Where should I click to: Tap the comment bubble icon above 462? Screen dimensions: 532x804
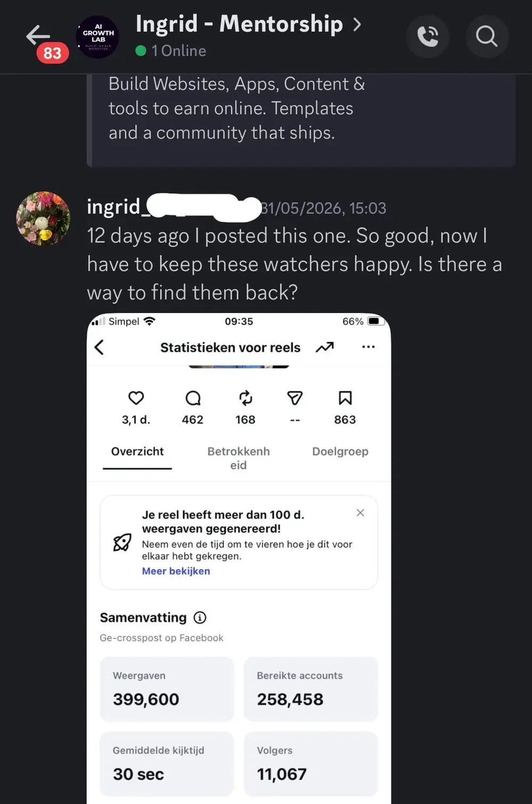pyautogui.click(x=193, y=398)
